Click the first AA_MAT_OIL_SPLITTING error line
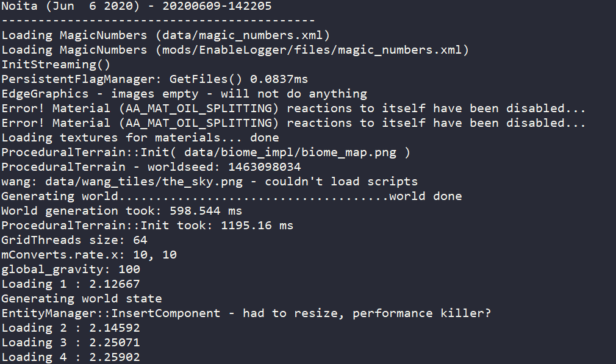The height and width of the screenshot is (364, 616). coord(293,109)
